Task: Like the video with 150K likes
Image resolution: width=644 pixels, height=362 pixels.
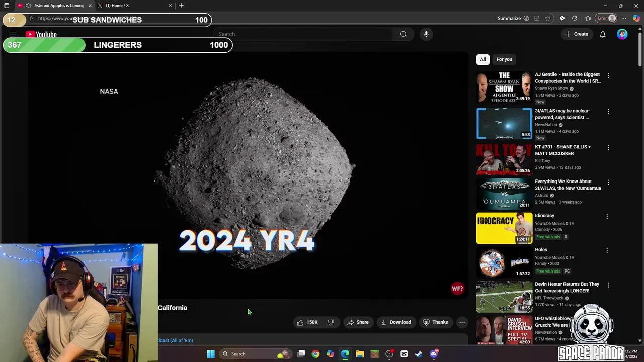Action: click(307, 322)
